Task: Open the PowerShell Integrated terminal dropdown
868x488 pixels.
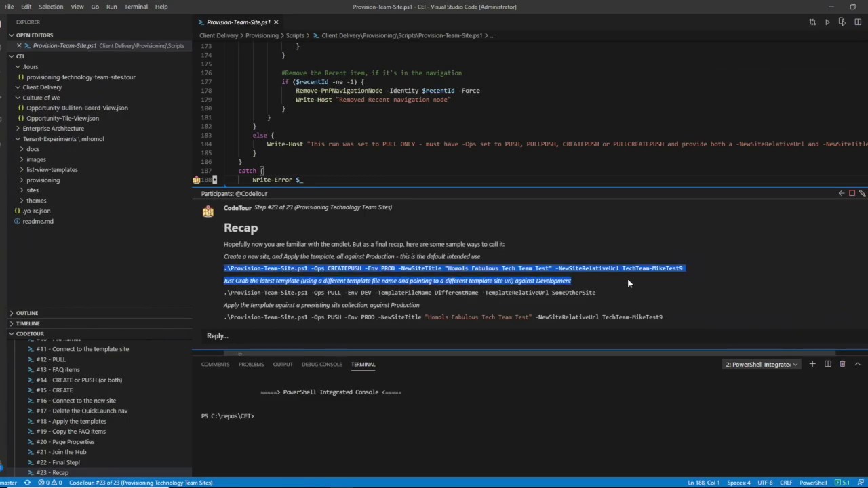Action: click(762, 364)
